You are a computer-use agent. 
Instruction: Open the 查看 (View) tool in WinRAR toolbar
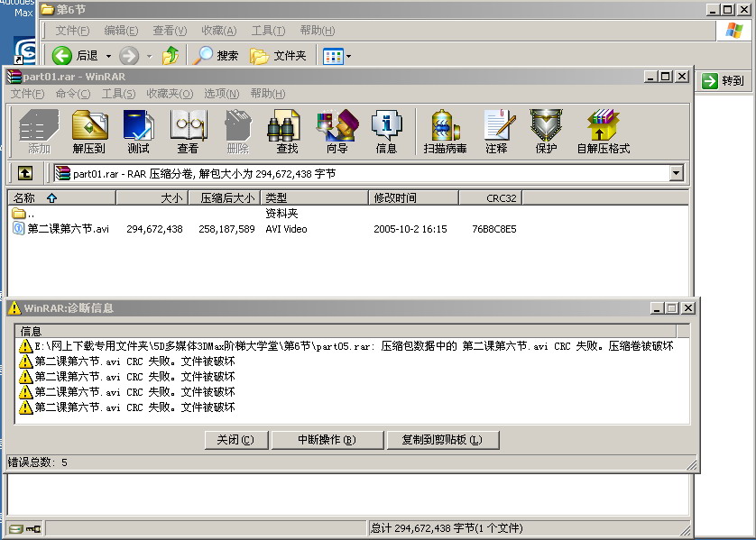[x=188, y=131]
